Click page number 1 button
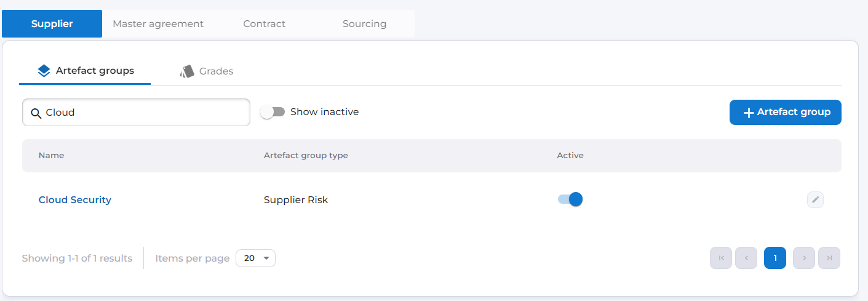The image size is (868, 301). click(x=775, y=258)
